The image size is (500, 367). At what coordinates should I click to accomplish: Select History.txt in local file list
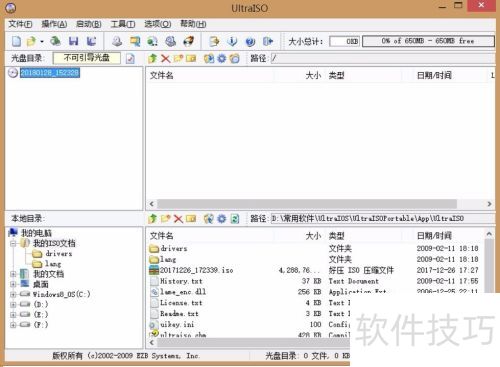[x=181, y=281]
